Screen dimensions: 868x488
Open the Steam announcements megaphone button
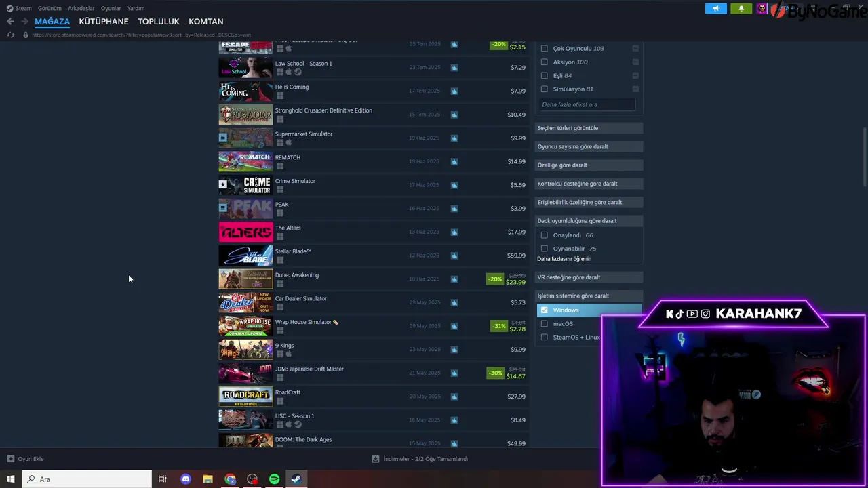pos(715,8)
